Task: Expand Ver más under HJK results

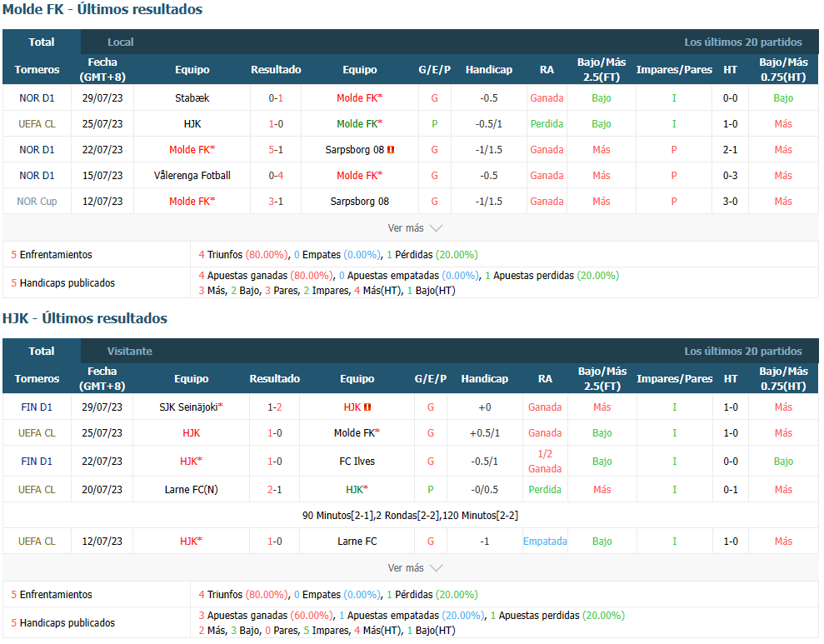Action: click(415, 568)
